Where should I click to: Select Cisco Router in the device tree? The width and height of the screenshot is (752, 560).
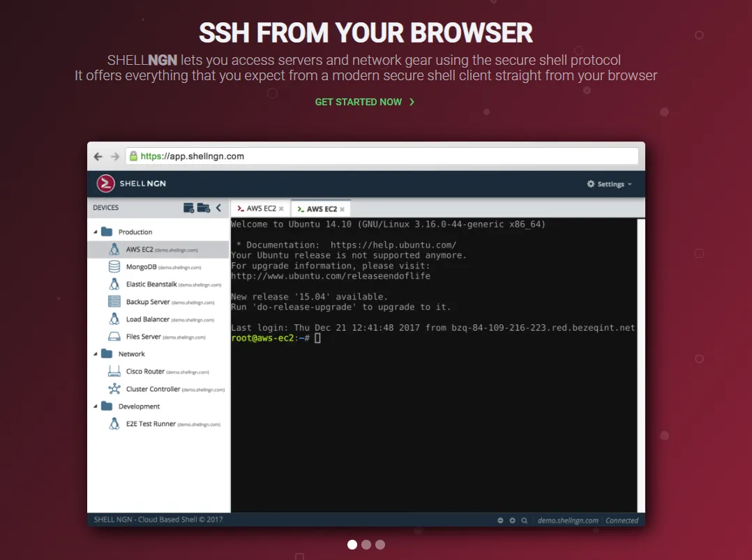(x=159, y=372)
